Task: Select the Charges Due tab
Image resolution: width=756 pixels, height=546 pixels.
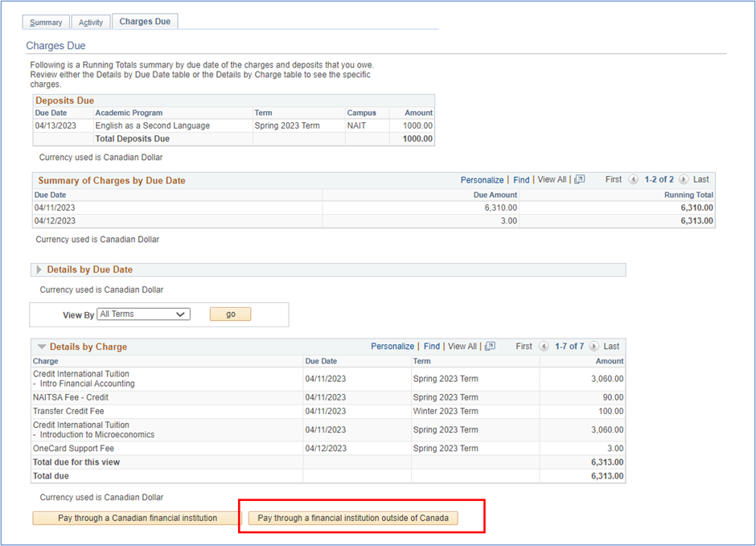Action: 145,21
